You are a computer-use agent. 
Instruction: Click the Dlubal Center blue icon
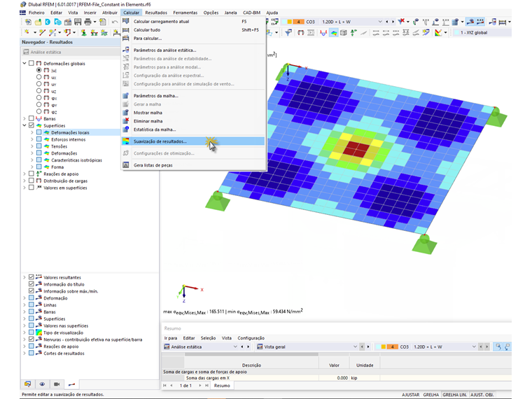point(48,22)
